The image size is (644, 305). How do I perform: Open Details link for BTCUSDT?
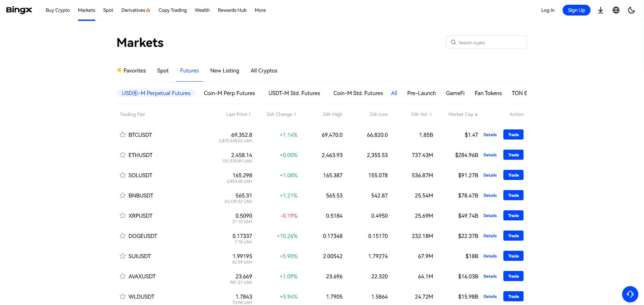490,134
